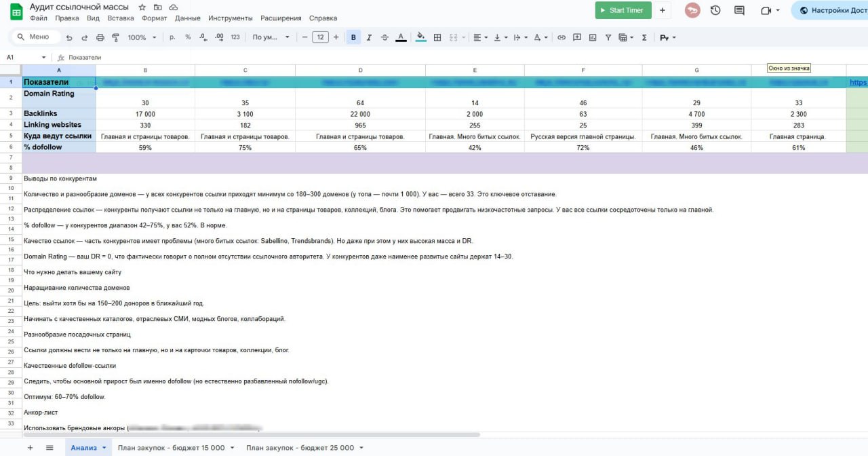
Task: Open the functions (sigma) menu
Action: click(644, 37)
